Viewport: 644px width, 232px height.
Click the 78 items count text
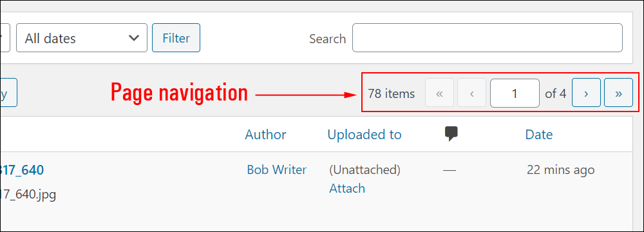[391, 94]
